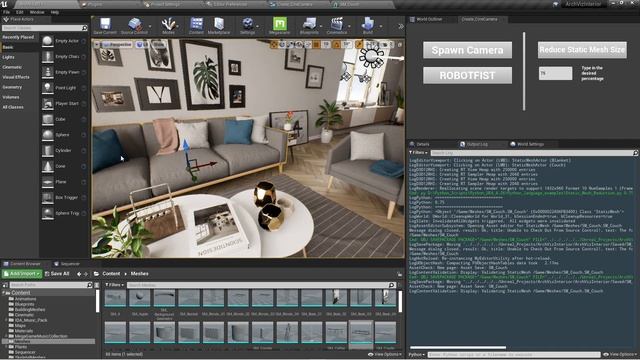The height and width of the screenshot is (360, 640).
Task: Open View Options in Content Browser
Action: [x=385, y=354]
